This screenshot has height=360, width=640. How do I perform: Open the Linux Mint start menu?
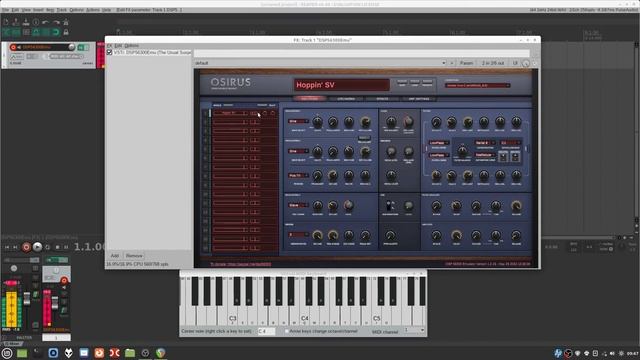(x=7, y=353)
